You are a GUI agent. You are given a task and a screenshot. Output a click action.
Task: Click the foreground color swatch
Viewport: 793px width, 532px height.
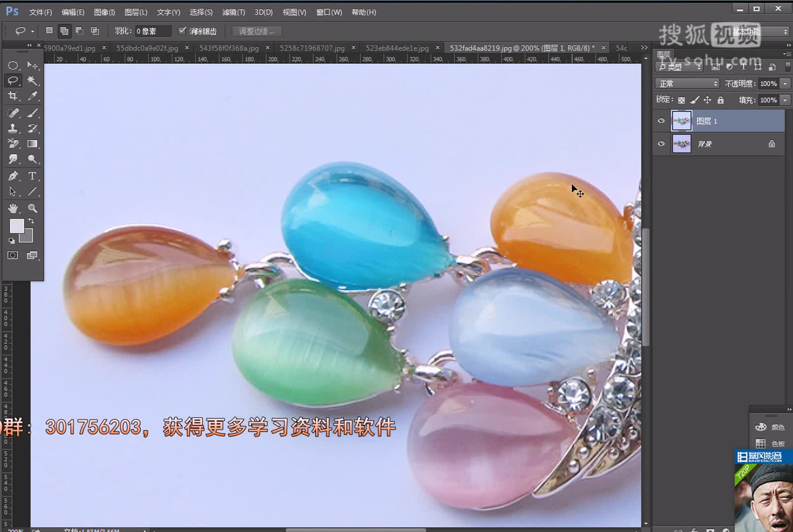pos(16,226)
